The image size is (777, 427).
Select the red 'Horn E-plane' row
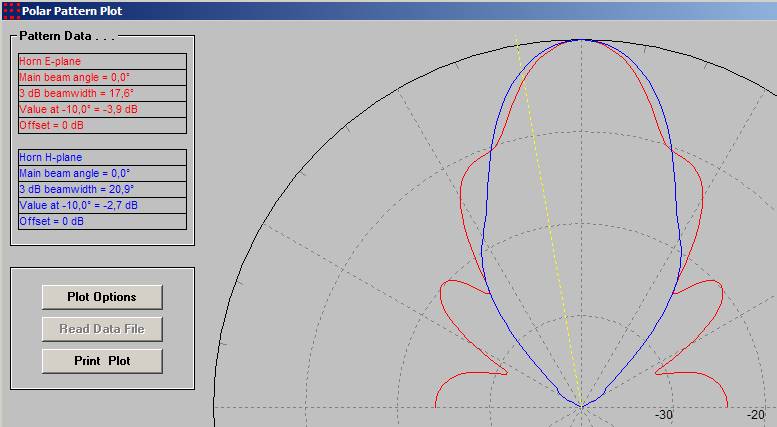point(102,61)
